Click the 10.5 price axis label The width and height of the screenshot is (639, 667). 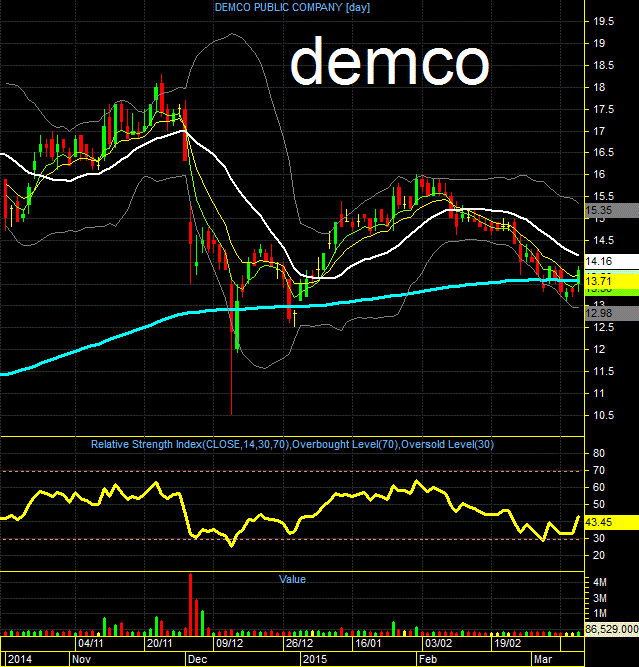point(604,416)
